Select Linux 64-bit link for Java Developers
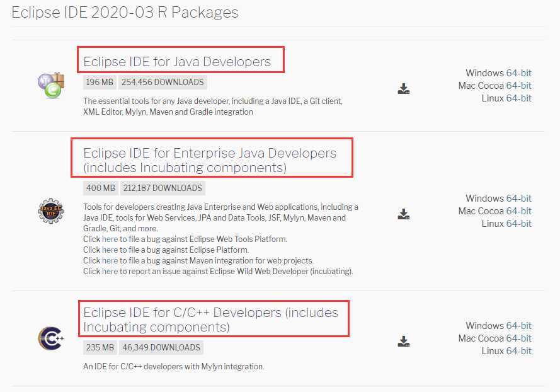Image resolution: width=560 pixels, height=392 pixels. click(518, 98)
